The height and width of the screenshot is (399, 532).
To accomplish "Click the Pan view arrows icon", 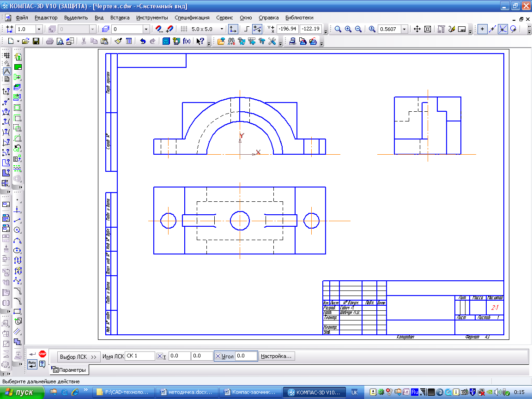I will point(417,29).
